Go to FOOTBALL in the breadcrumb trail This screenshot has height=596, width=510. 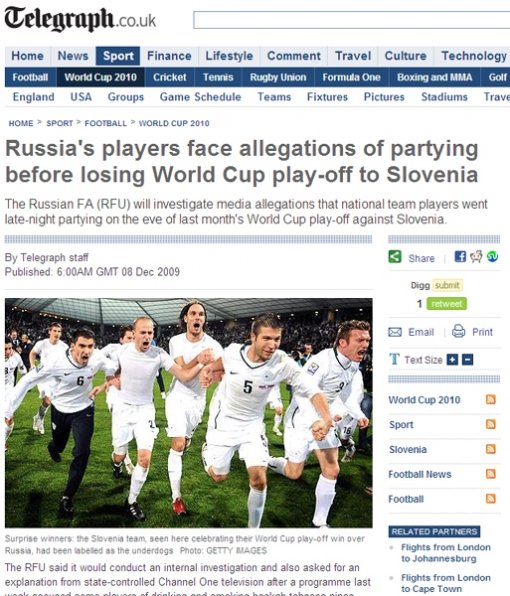tap(105, 124)
